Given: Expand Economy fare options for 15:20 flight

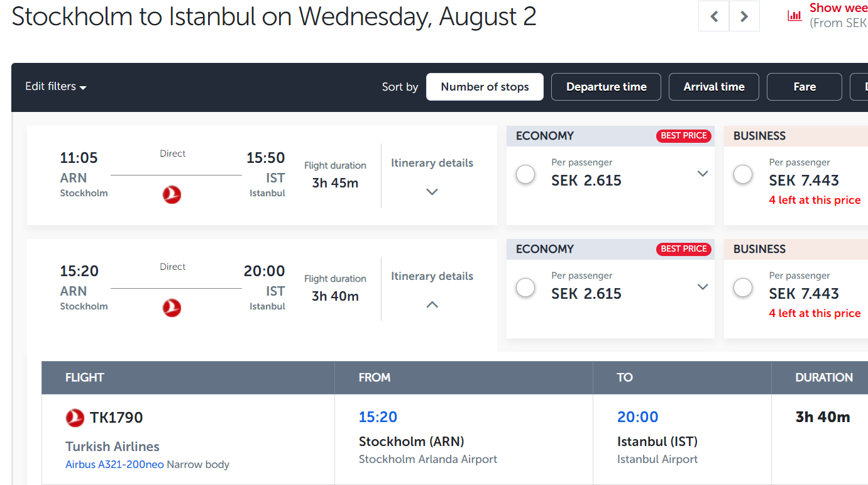Looking at the screenshot, I should click(703, 287).
